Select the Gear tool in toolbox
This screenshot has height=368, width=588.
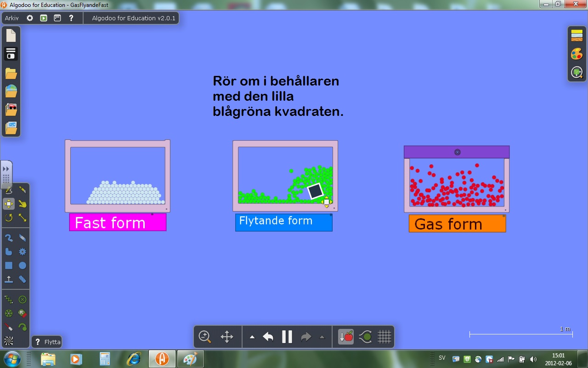point(22,252)
